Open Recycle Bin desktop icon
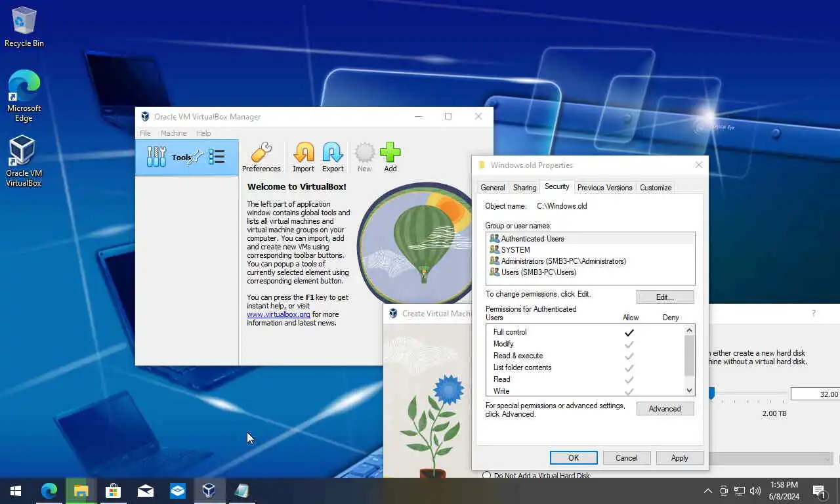This screenshot has width=840, height=504. click(24, 28)
